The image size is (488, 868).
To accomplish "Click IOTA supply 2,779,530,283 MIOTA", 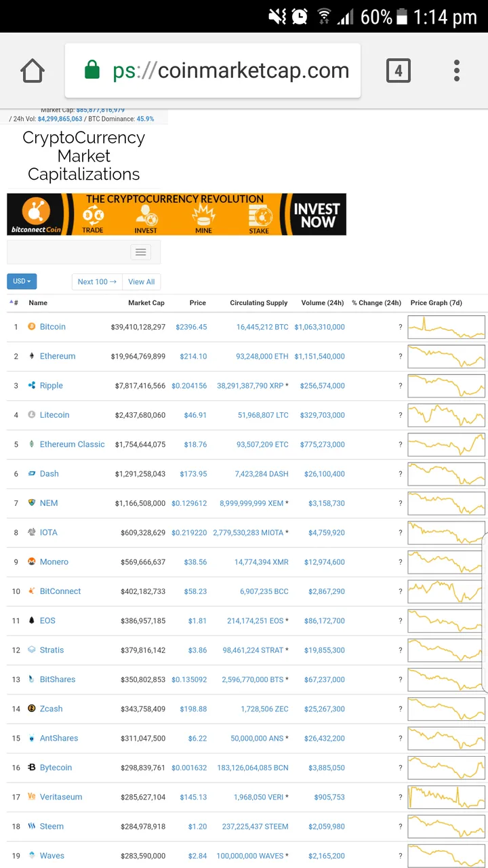I will point(248,532).
